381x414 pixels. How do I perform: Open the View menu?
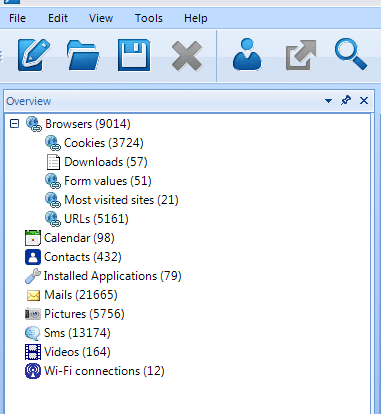click(x=101, y=18)
